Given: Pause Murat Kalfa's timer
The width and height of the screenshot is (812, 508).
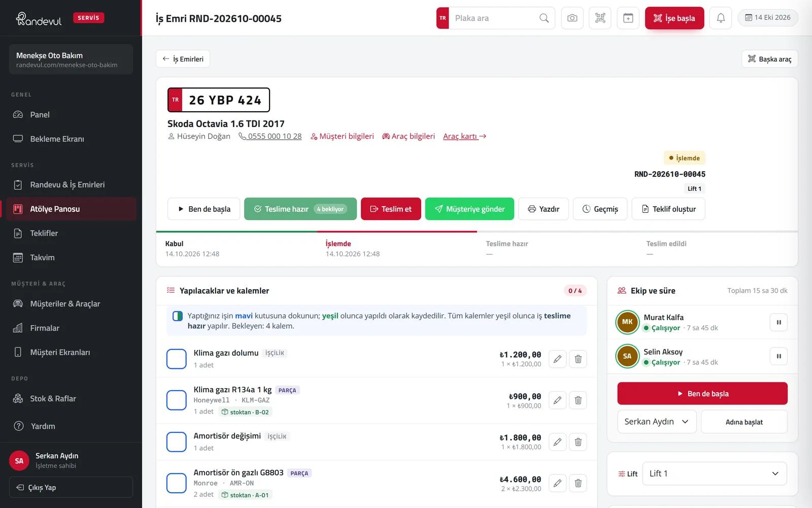Looking at the screenshot, I should (x=779, y=322).
